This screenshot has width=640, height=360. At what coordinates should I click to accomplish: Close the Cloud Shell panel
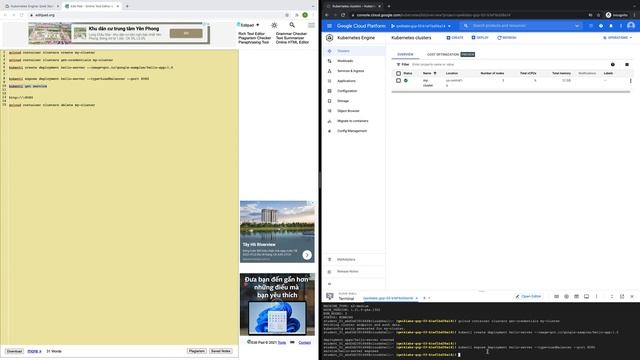(632, 297)
